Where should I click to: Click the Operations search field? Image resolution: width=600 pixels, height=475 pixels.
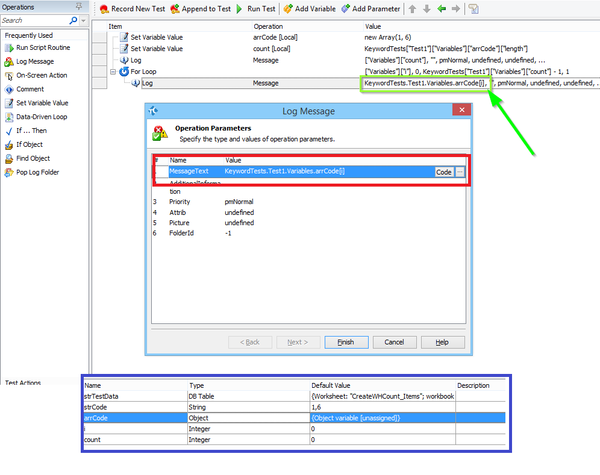34,20
